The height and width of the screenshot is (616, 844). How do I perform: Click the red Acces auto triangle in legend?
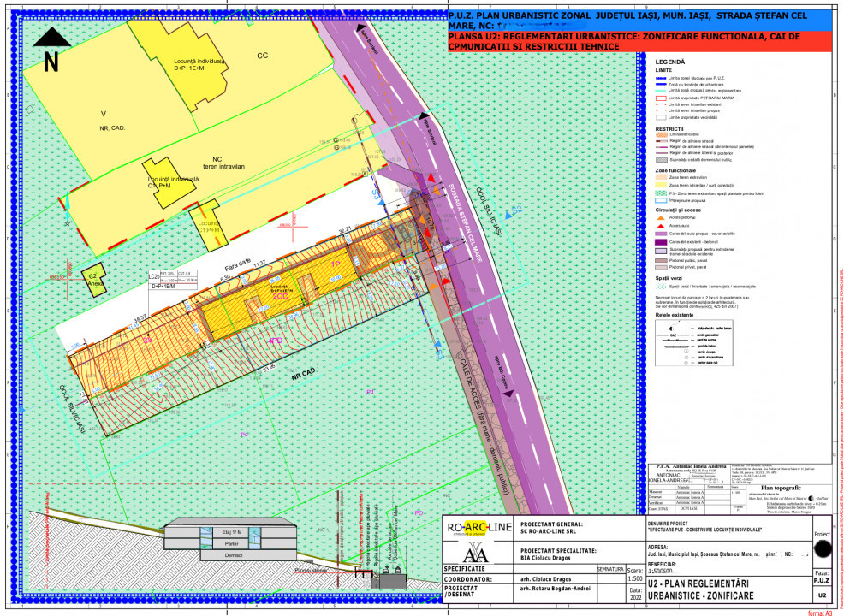click(663, 225)
